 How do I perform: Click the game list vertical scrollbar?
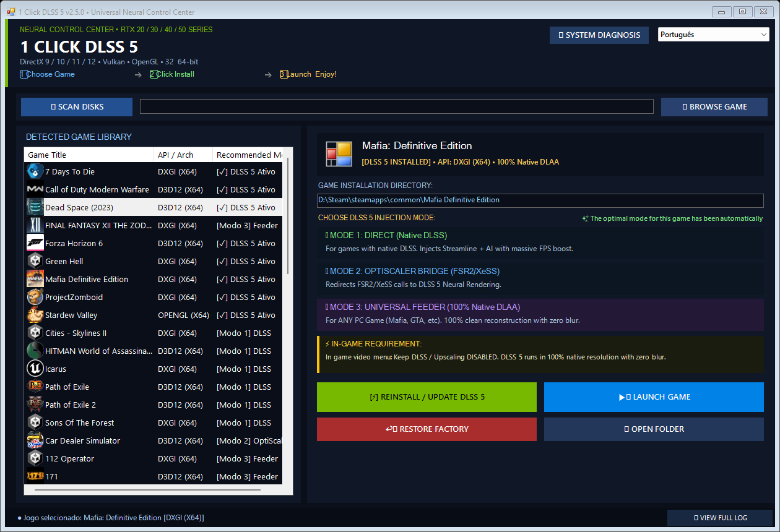tap(288, 215)
